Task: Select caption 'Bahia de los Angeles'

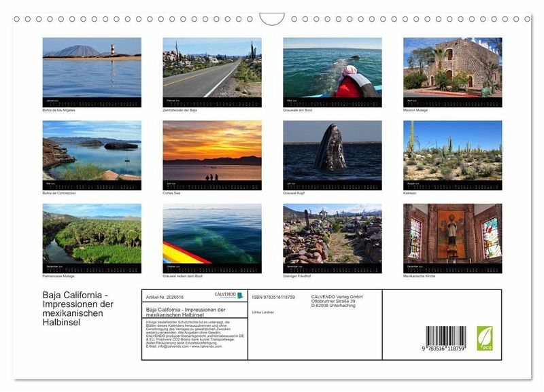Action: 58,110
